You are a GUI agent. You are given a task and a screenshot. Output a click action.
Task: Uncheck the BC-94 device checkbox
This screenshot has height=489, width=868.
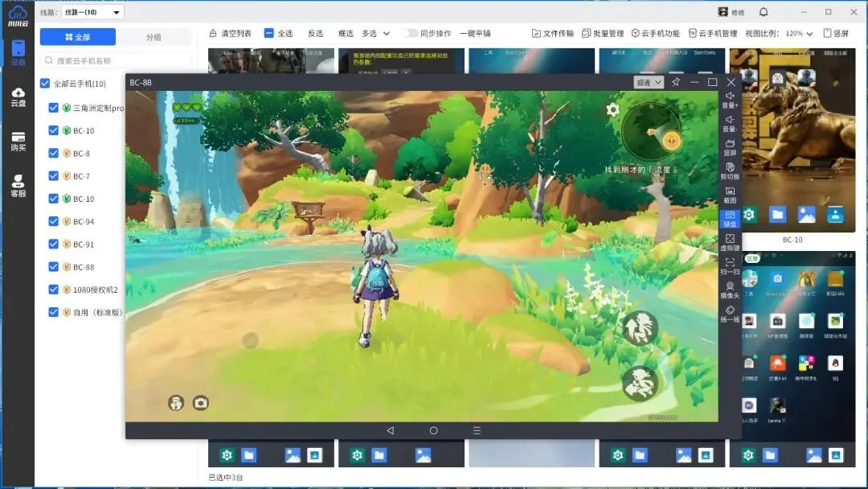(53, 221)
